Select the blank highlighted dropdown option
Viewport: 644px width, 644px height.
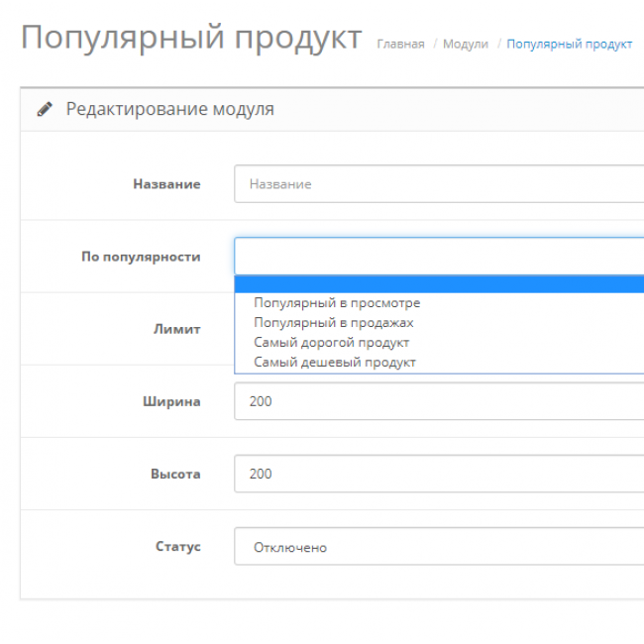click(438, 285)
